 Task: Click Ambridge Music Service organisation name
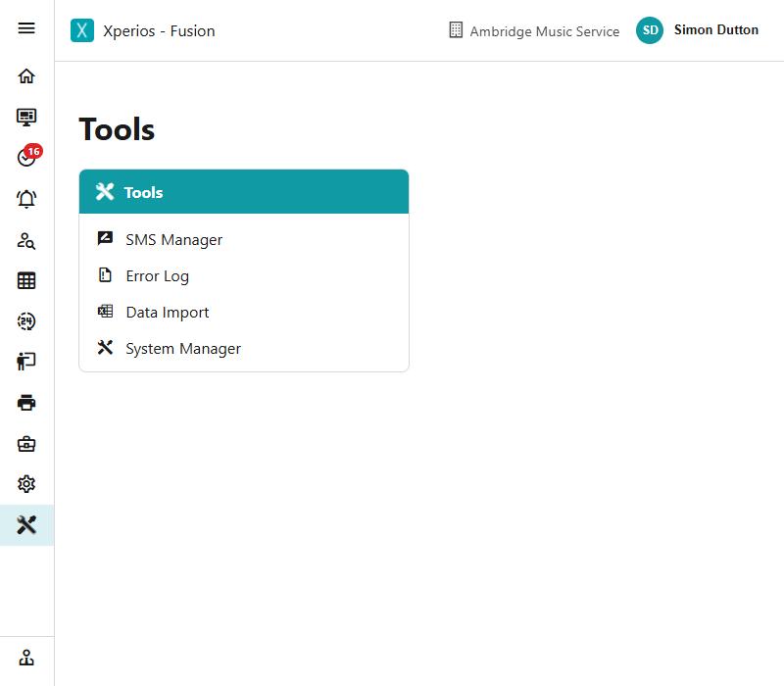coord(545,31)
